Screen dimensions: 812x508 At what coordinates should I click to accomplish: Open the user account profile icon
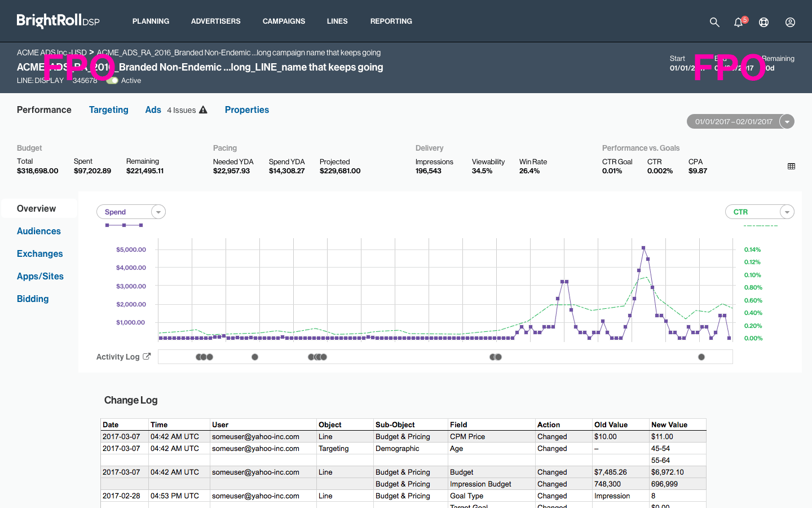790,22
